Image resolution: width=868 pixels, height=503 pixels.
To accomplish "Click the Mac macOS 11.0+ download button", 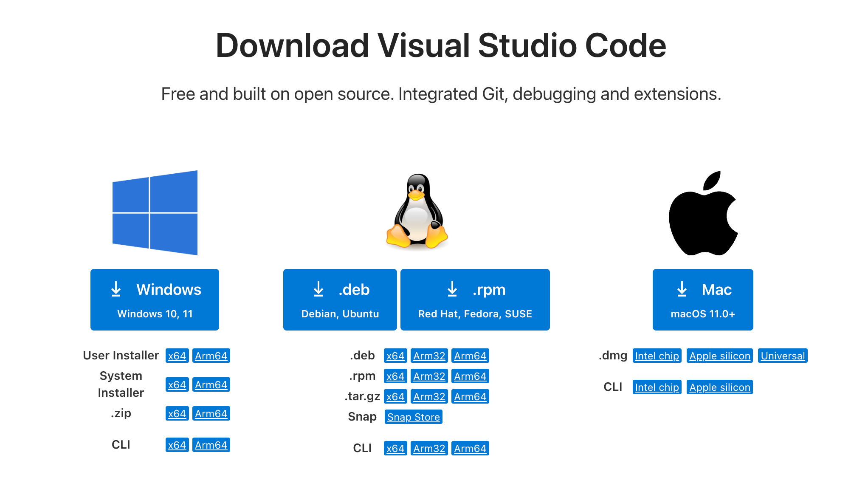I will [x=703, y=300].
